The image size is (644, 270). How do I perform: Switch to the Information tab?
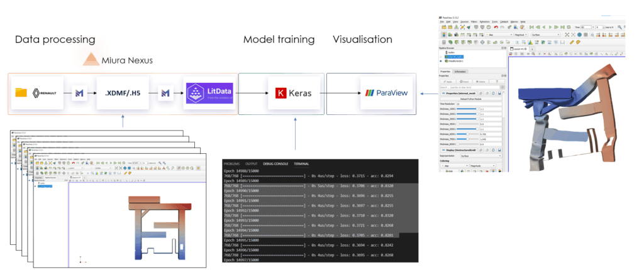460,72
